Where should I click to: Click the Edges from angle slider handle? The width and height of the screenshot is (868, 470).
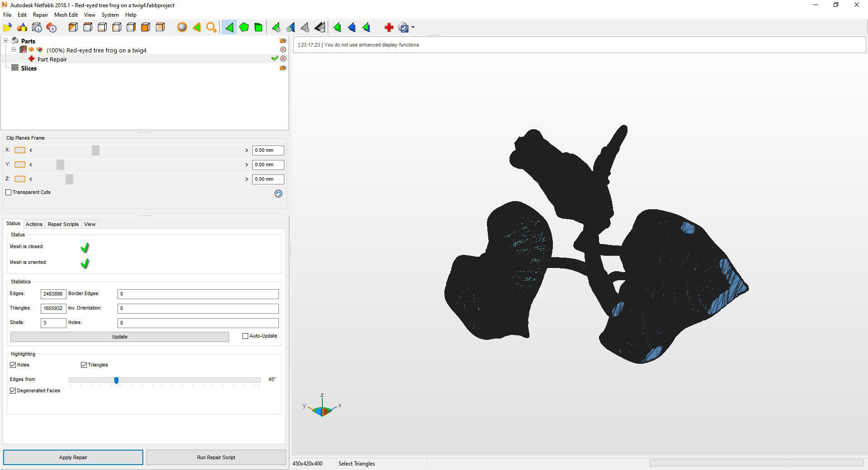[116, 381]
